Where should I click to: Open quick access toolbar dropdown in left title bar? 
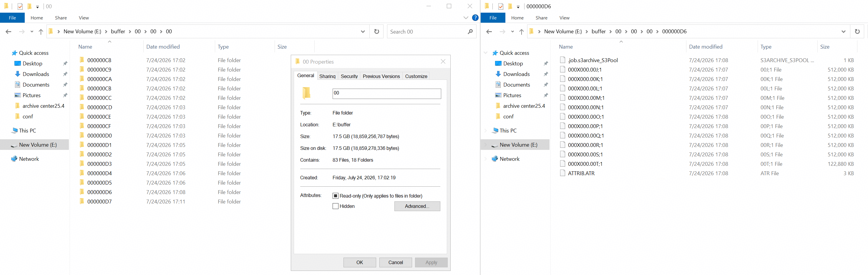[x=37, y=7]
